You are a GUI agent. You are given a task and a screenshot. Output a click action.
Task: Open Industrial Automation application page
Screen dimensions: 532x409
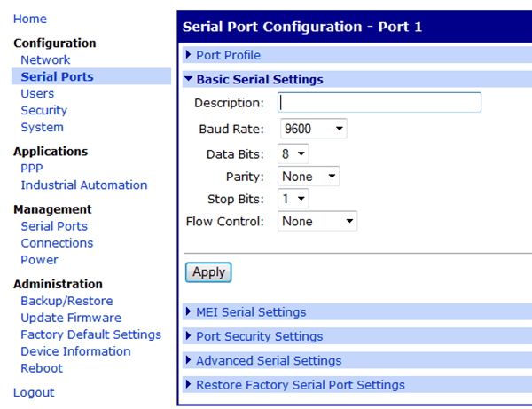click(84, 185)
